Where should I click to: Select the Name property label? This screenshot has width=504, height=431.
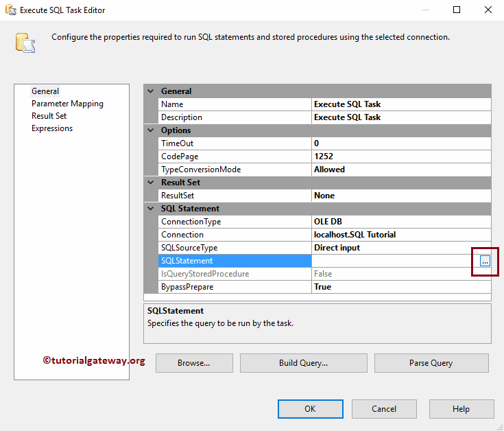[x=235, y=104]
